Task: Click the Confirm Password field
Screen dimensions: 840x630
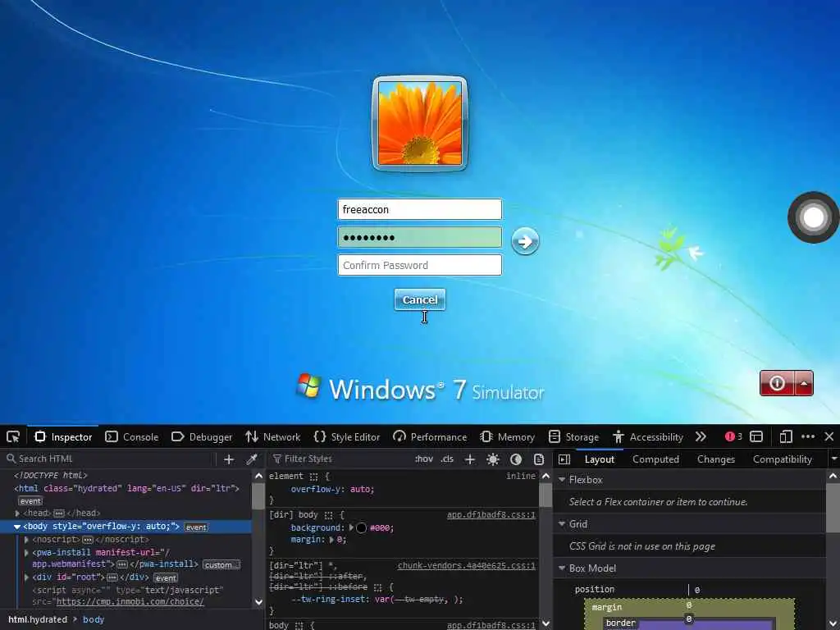Action: tap(420, 265)
